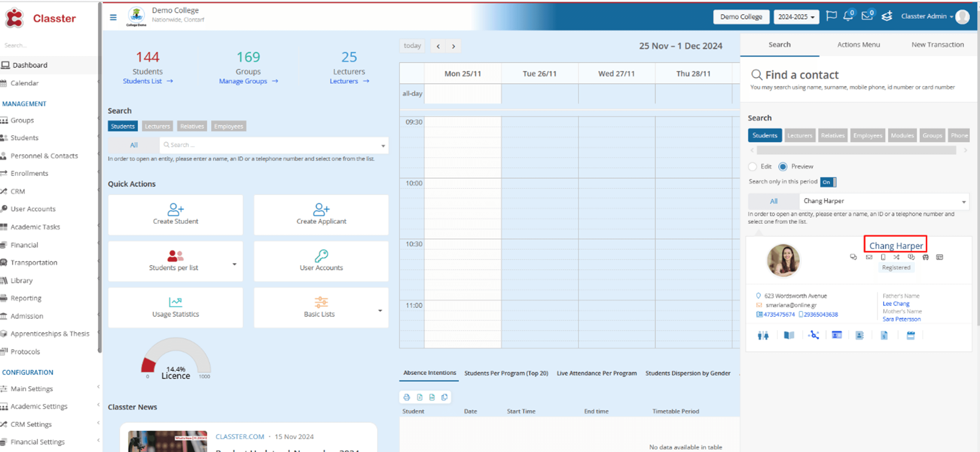Click the address book icon on contact card
The image size is (980, 452).
click(859, 335)
